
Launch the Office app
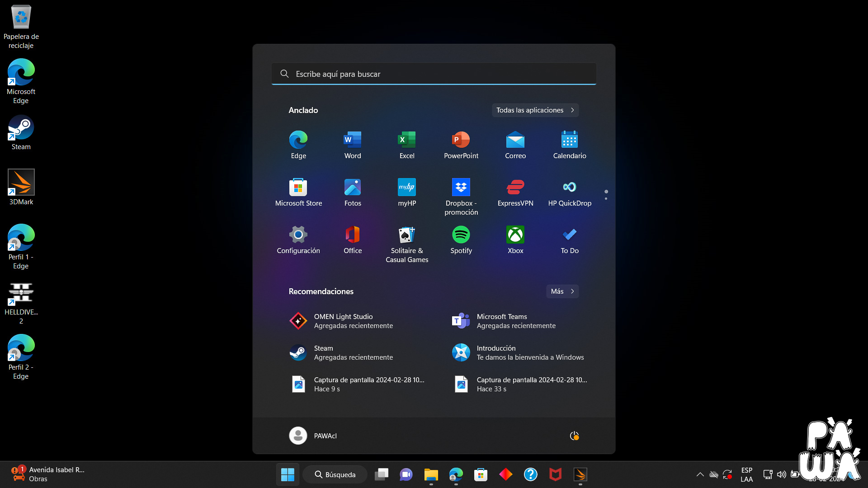pyautogui.click(x=353, y=240)
